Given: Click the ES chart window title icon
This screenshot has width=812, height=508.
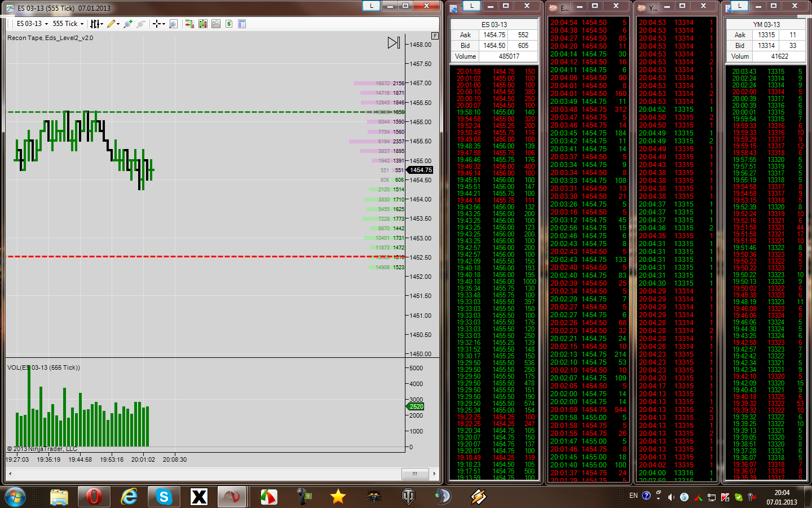Looking at the screenshot, I should tap(10, 8).
